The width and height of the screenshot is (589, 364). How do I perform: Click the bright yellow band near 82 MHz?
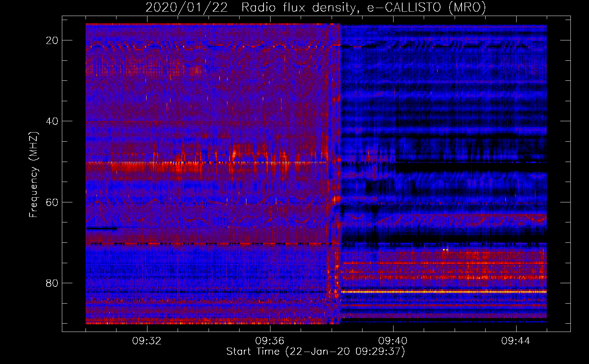(444, 292)
